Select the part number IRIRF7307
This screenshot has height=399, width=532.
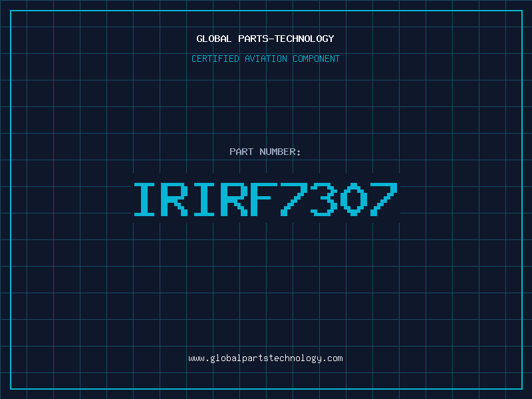tap(265, 199)
